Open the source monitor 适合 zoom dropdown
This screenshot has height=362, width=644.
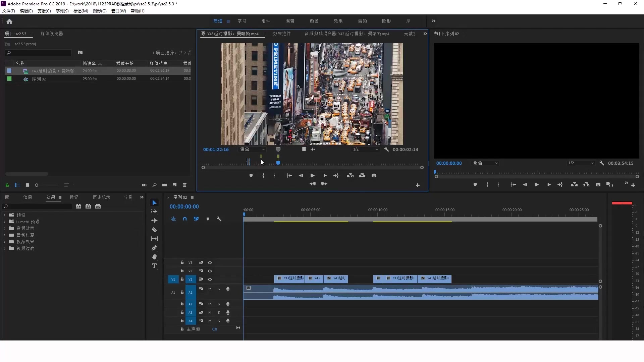252,149
